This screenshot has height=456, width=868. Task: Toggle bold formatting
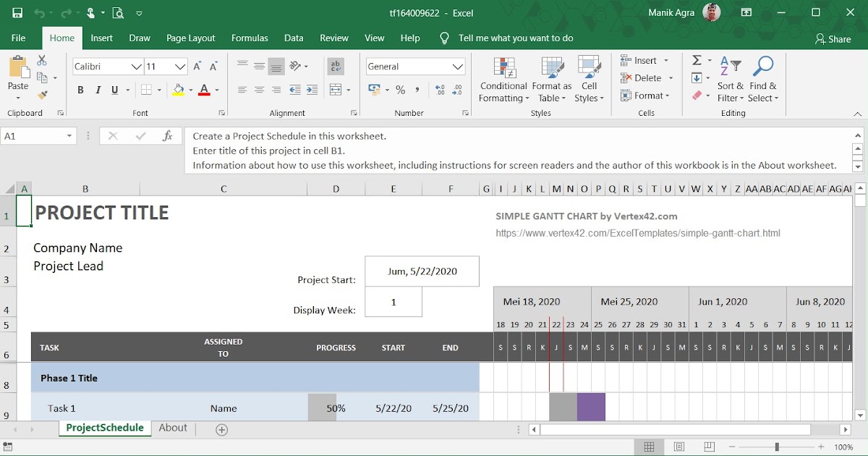pyautogui.click(x=80, y=90)
